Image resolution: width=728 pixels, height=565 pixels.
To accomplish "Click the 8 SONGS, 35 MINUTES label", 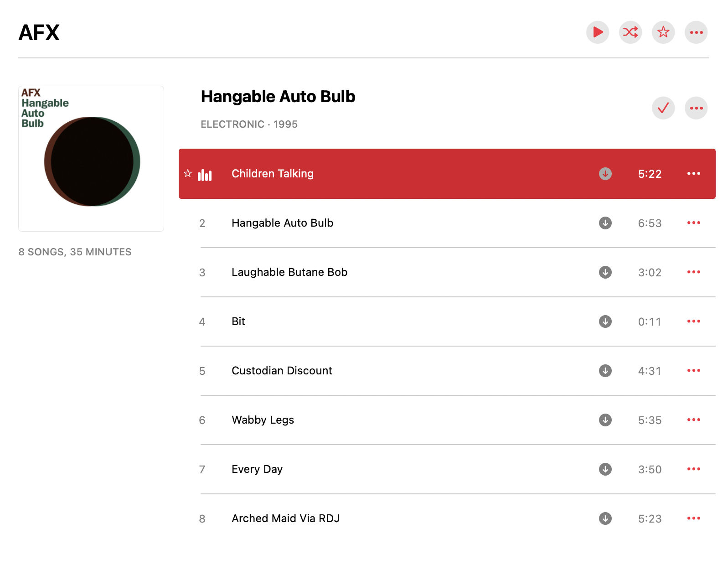I will click(75, 252).
